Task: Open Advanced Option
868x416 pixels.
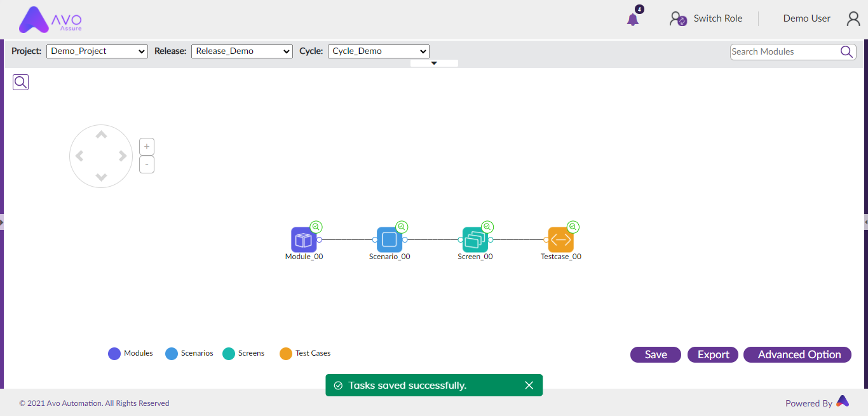Action: [797, 354]
